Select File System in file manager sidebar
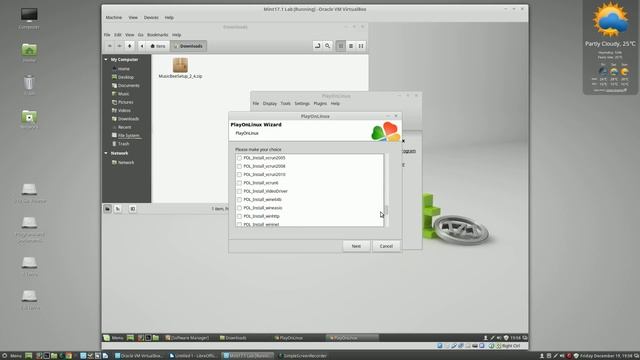640x360 pixels. (x=128, y=136)
